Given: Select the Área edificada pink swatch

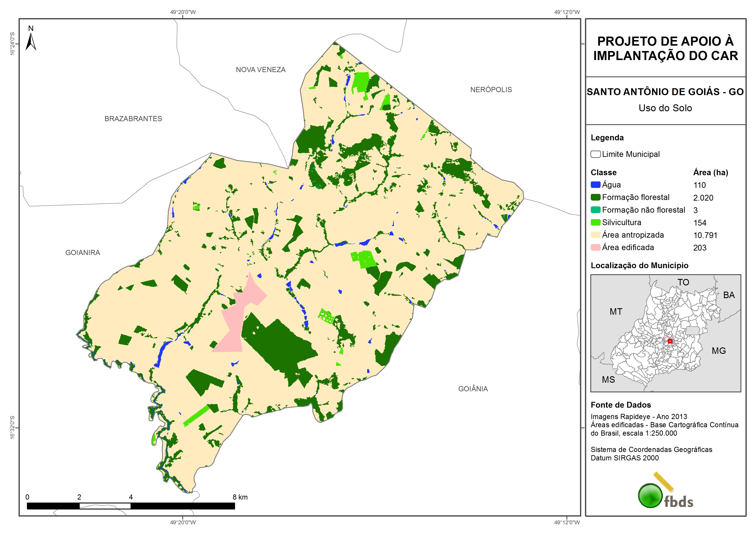Looking at the screenshot, I should tap(595, 248).
